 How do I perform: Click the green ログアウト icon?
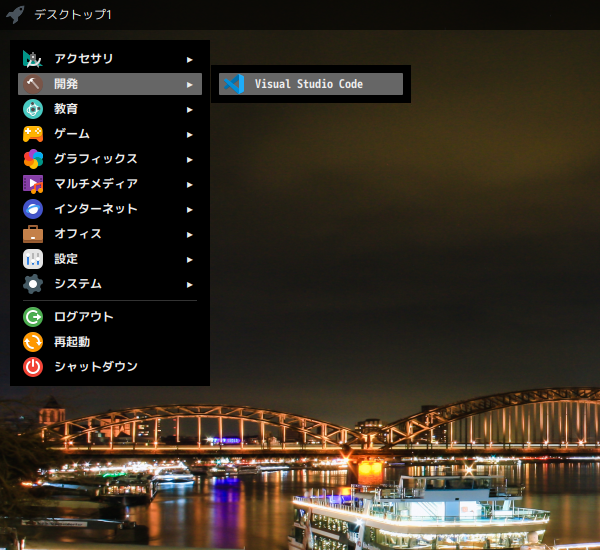point(33,317)
